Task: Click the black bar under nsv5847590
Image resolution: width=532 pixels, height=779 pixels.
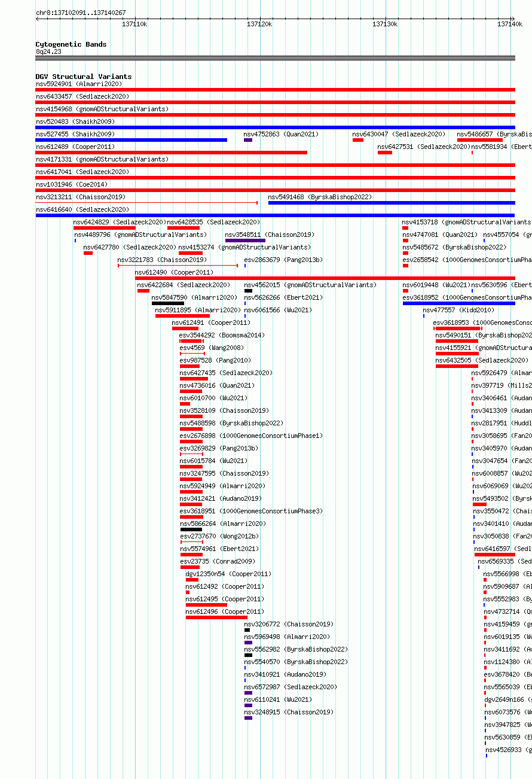Action: 168,303
